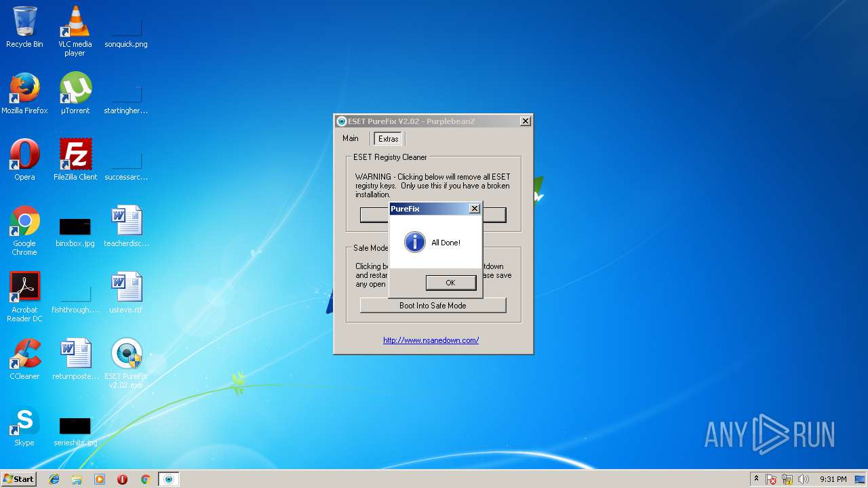Select usteve.rtf document icon
Image resolution: width=868 pixels, height=488 pixels.
pyautogui.click(x=126, y=293)
